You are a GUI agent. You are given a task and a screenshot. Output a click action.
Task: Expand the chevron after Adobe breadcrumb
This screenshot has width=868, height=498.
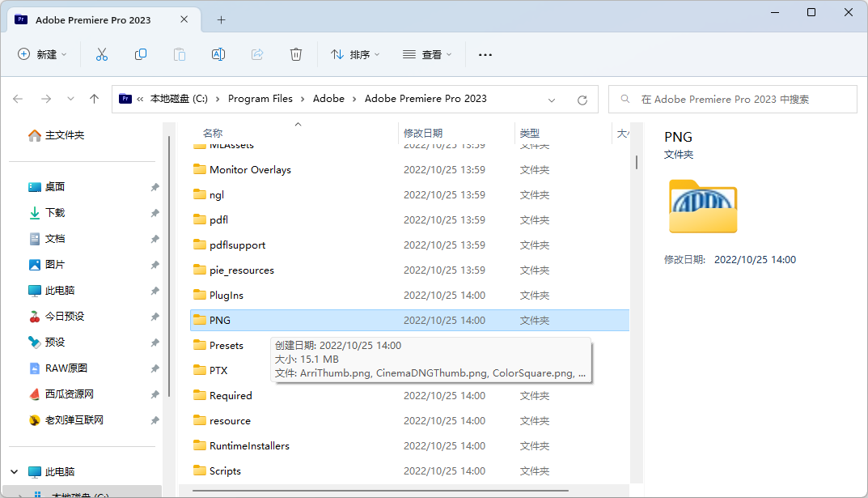click(x=354, y=99)
